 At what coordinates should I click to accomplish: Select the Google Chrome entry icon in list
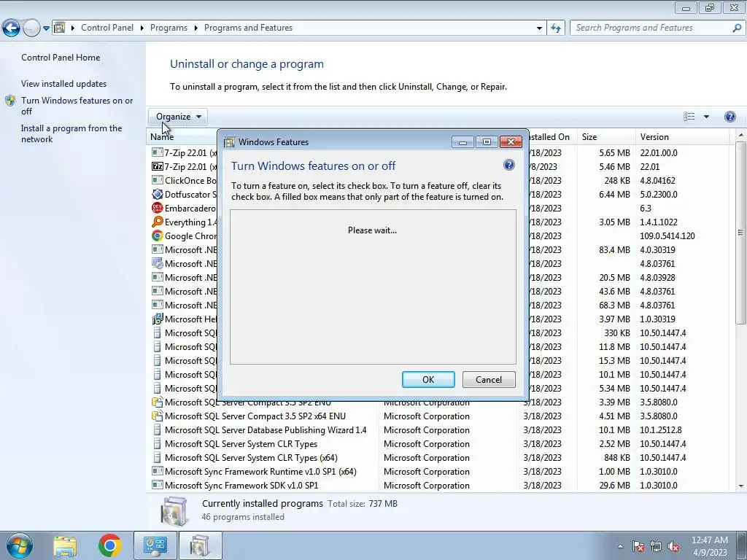tap(158, 236)
